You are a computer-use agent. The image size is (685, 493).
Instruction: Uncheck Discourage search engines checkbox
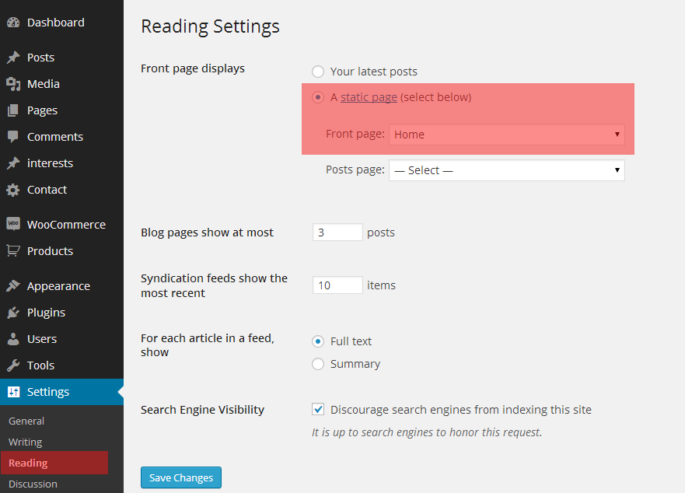point(318,409)
